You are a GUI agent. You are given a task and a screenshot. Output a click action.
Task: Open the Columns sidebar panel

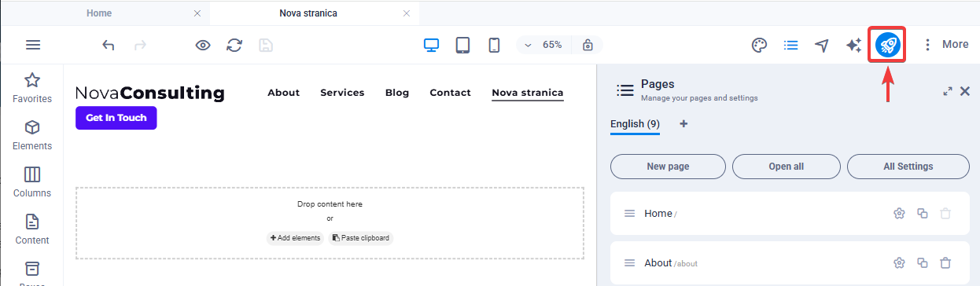click(32, 181)
